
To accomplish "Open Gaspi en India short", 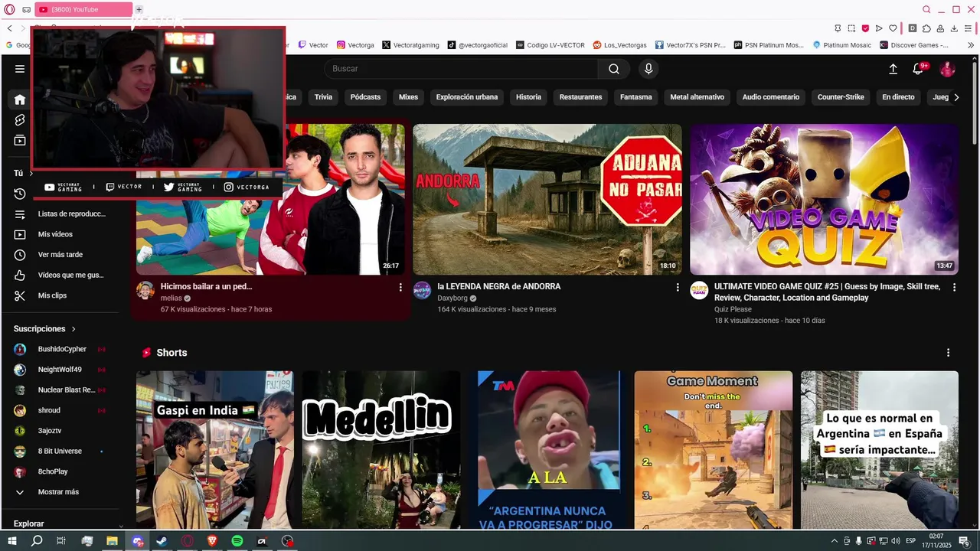I will [x=215, y=450].
